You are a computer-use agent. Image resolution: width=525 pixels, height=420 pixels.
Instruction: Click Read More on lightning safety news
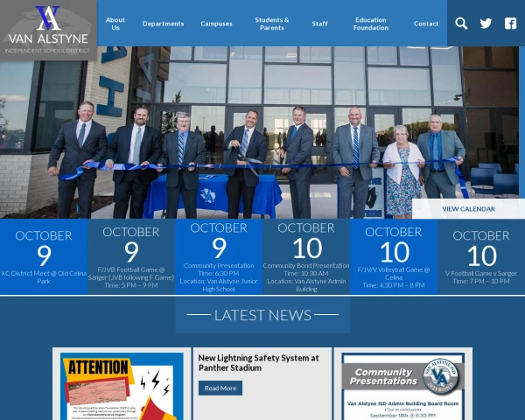tap(220, 388)
